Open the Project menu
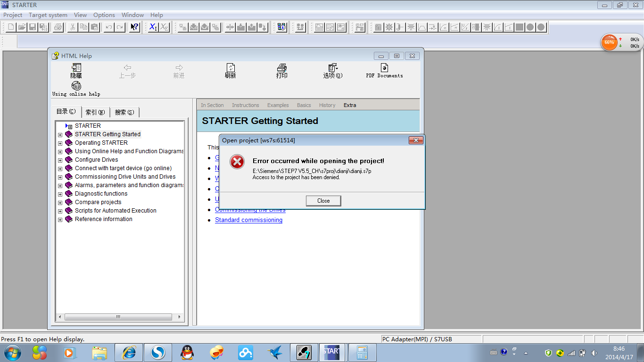The image size is (644, 362). pos(13,15)
